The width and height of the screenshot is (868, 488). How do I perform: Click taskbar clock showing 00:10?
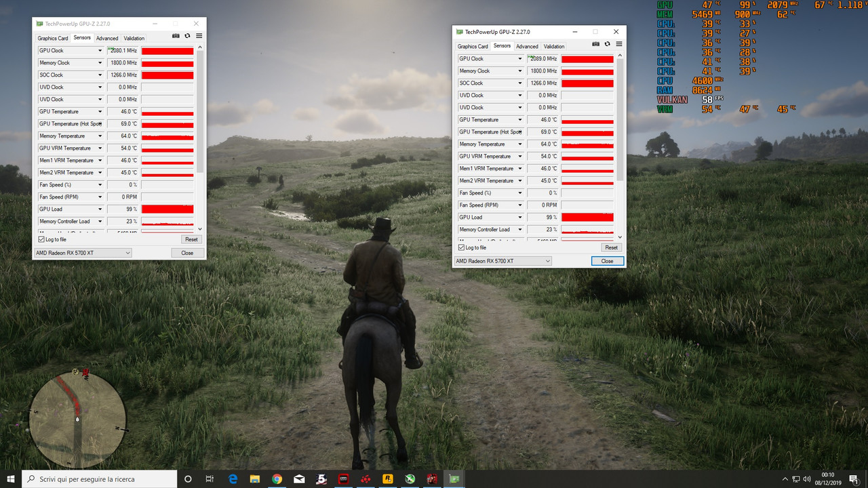coord(827,479)
